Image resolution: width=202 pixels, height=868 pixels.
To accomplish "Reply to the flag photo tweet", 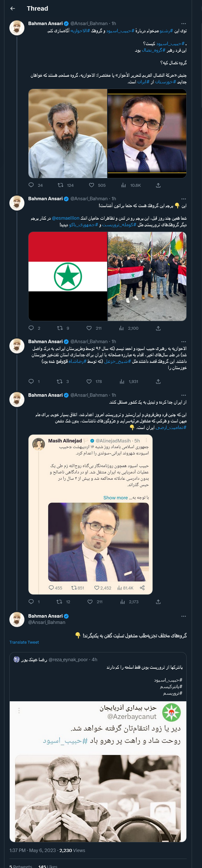I will pos(32,328).
